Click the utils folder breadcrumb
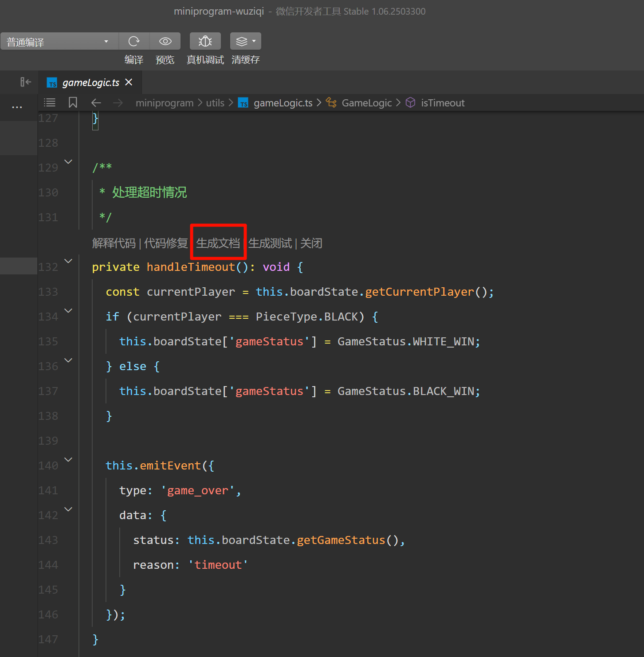 tap(215, 103)
